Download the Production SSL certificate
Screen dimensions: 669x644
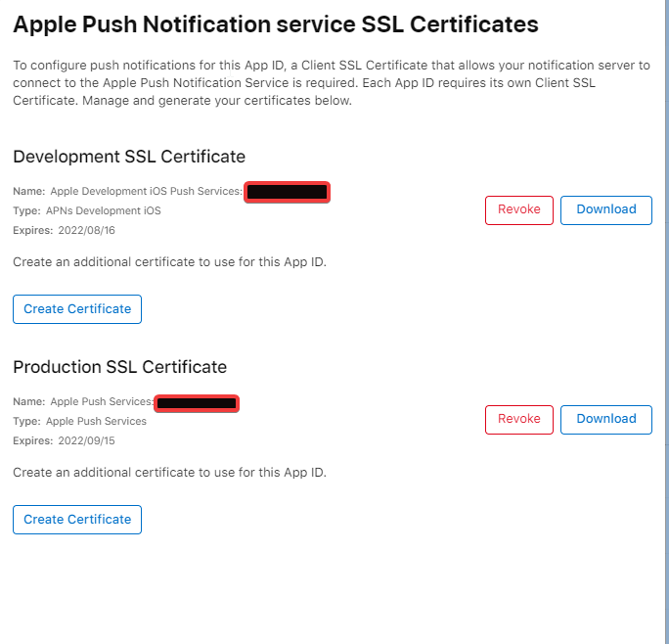click(x=605, y=419)
